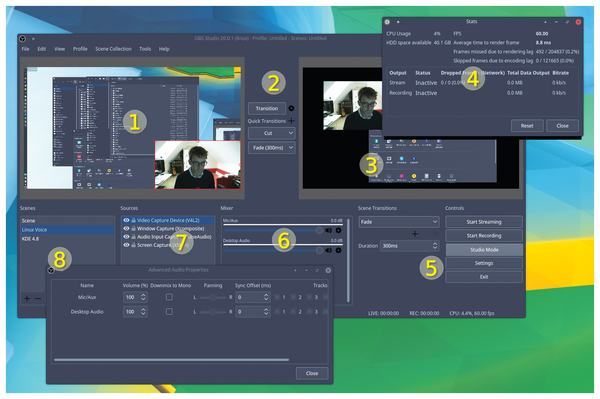Toggle Desktop Audio Downmix to Mono checkbox

point(169,311)
